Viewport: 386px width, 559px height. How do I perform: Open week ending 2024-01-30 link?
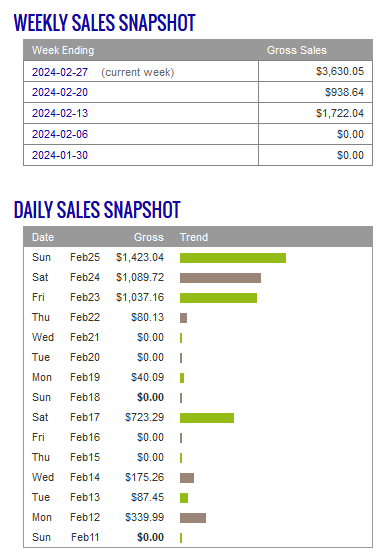[60, 155]
